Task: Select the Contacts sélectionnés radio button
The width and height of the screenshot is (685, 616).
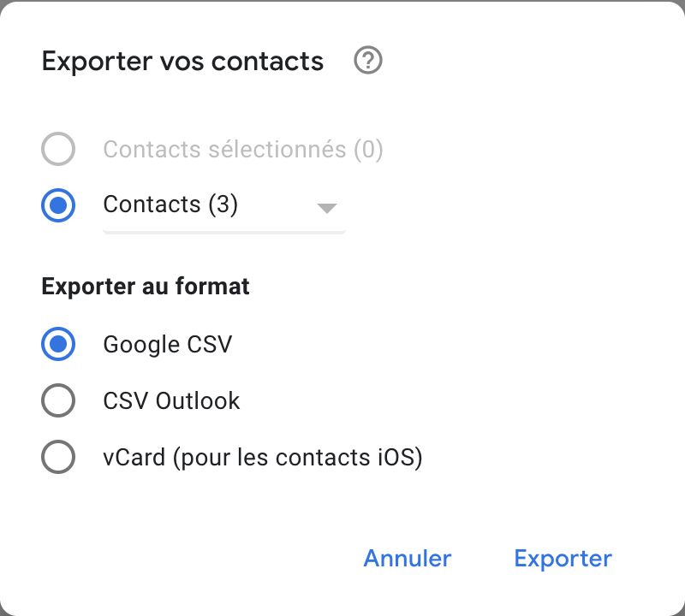Action: point(58,150)
